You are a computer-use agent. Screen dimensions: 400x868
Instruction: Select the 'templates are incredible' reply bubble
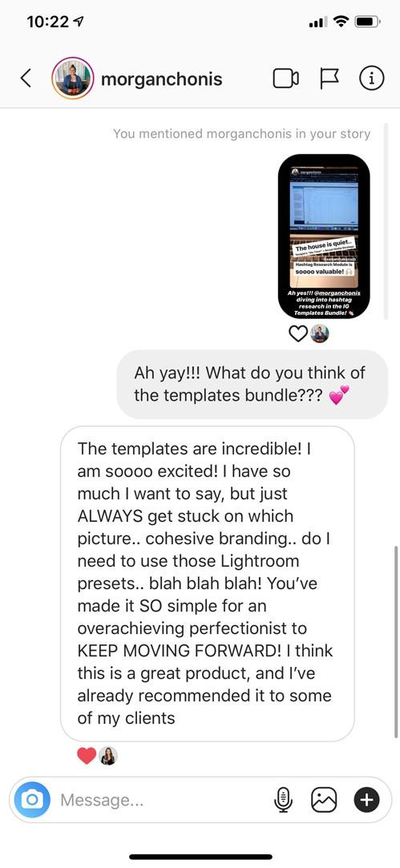pyautogui.click(x=207, y=583)
